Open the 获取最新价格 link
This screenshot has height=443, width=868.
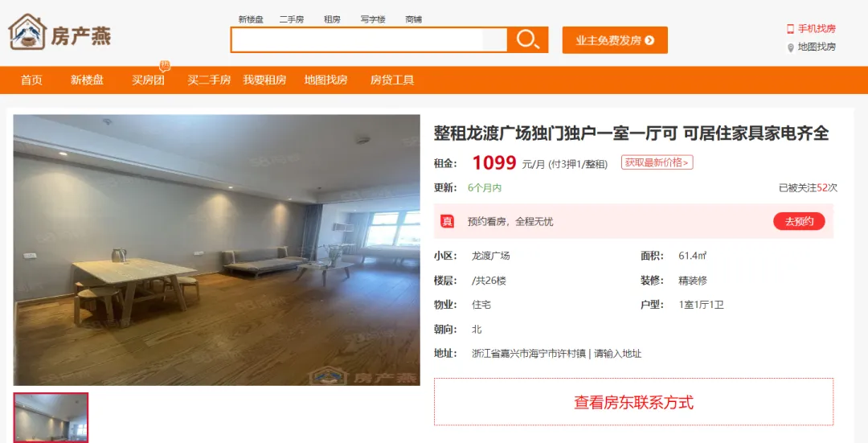pos(657,162)
